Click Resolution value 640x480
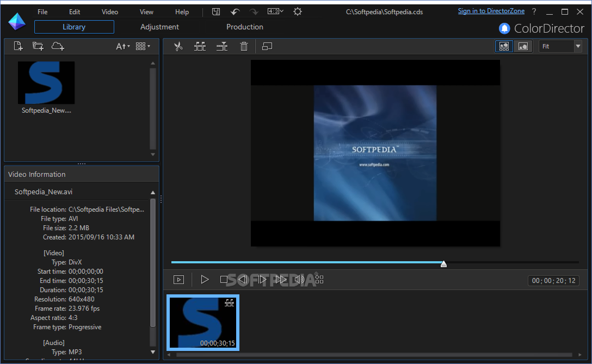 coord(81,299)
